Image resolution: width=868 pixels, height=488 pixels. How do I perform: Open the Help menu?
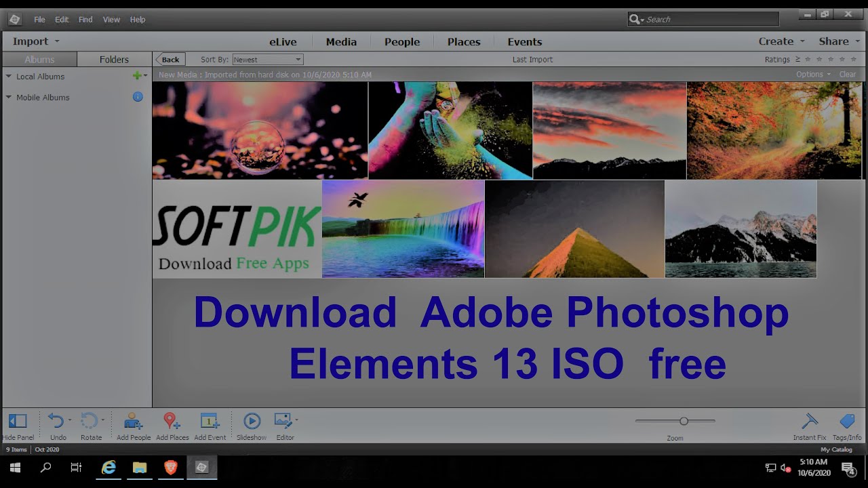pos(138,20)
